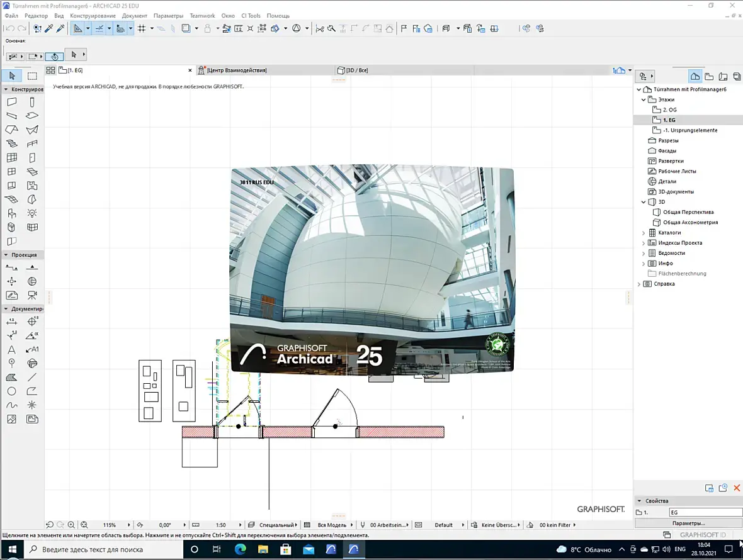Image resolution: width=743 pixels, height=560 pixels.
Task: Select the Slab tool
Action: (x=32, y=116)
